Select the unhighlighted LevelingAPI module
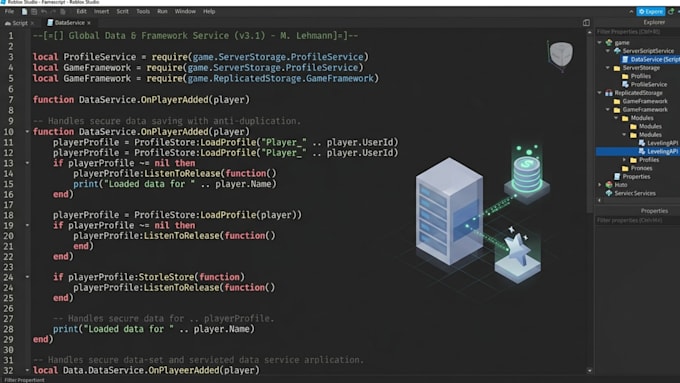680x383 pixels. [658, 143]
